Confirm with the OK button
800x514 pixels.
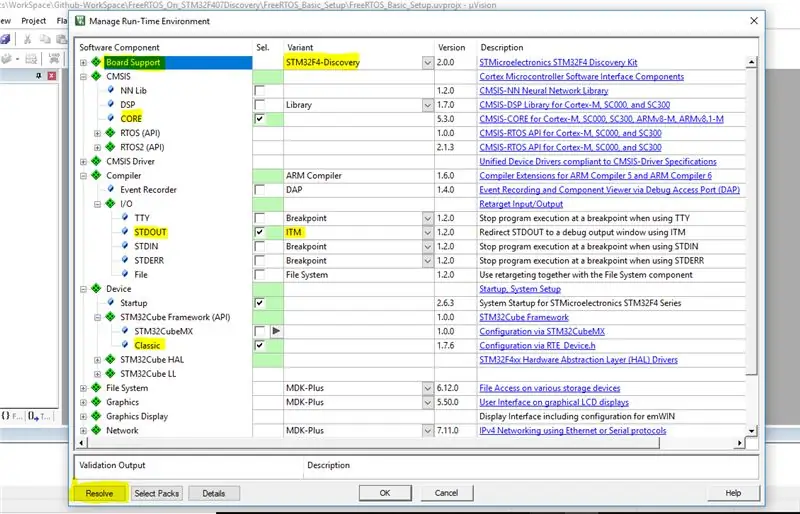coord(385,493)
